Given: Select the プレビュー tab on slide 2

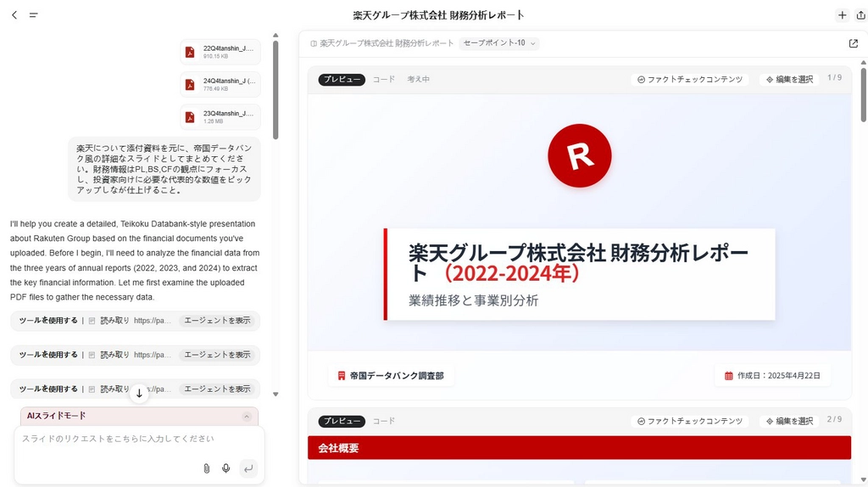Looking at the screenshot, I should pyautogui.click(x=342, y=421).
